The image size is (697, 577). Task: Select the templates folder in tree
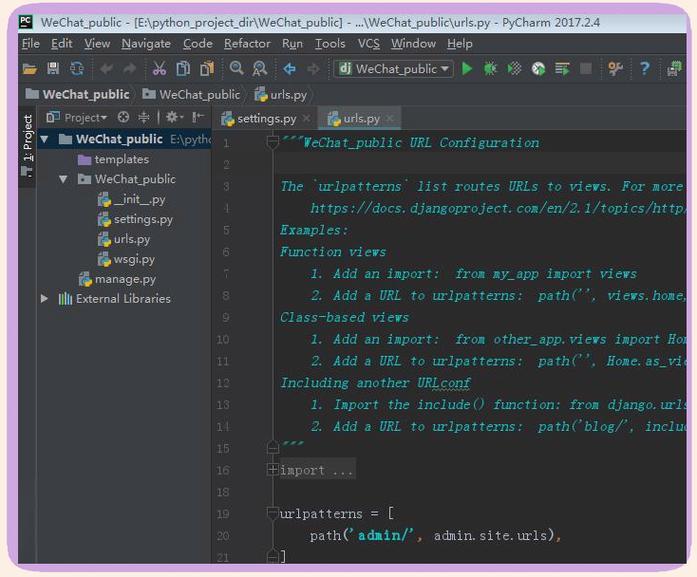click(x=113, y=159)
